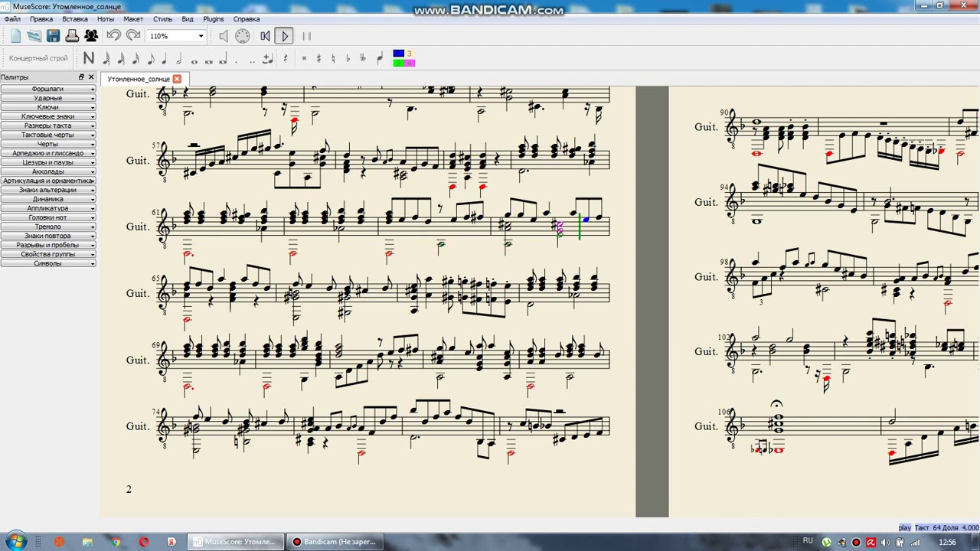Save the score with the floppy disk icon
The height and width of the screenshot is (551, 980).
[53, 36]
